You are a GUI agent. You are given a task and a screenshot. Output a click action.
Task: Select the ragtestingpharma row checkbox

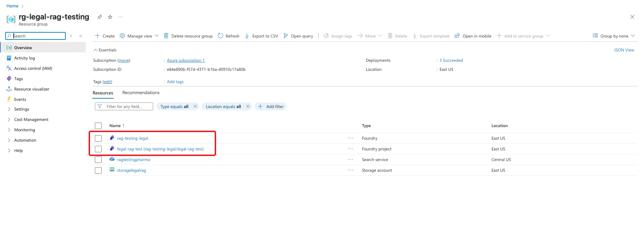pyautogui.click(x=98, y=160)
